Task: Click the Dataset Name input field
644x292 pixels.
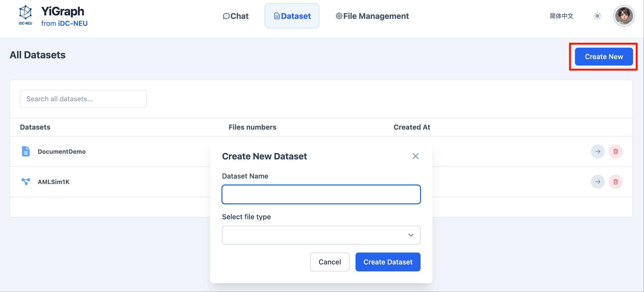Action: (x=321, y=194)
